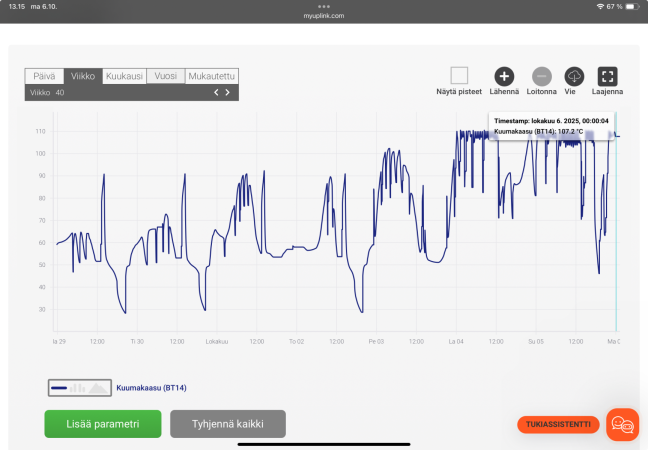Select the Päivä tab
This screenshot has height=450, width=648.
(x=44, y=76)
